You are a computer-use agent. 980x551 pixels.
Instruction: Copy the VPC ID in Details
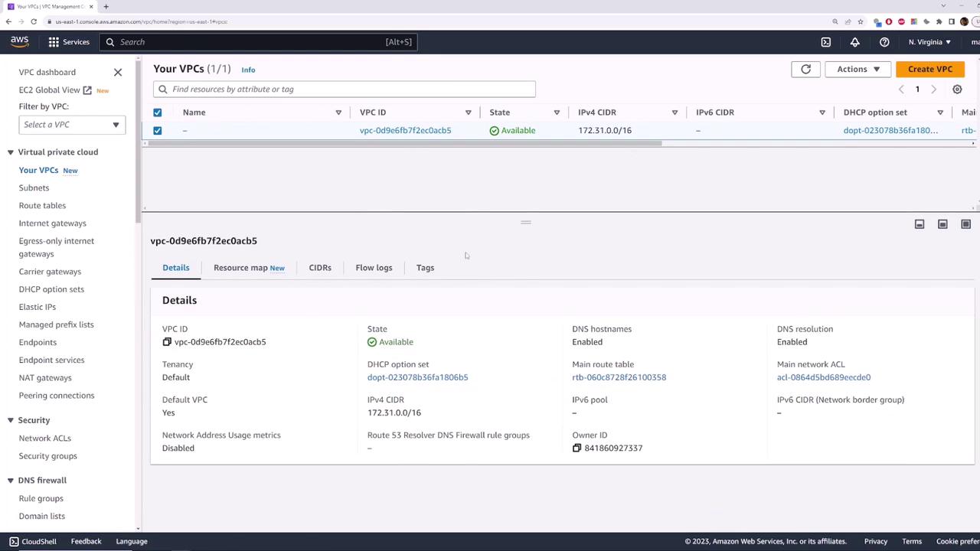coord(167,342)
